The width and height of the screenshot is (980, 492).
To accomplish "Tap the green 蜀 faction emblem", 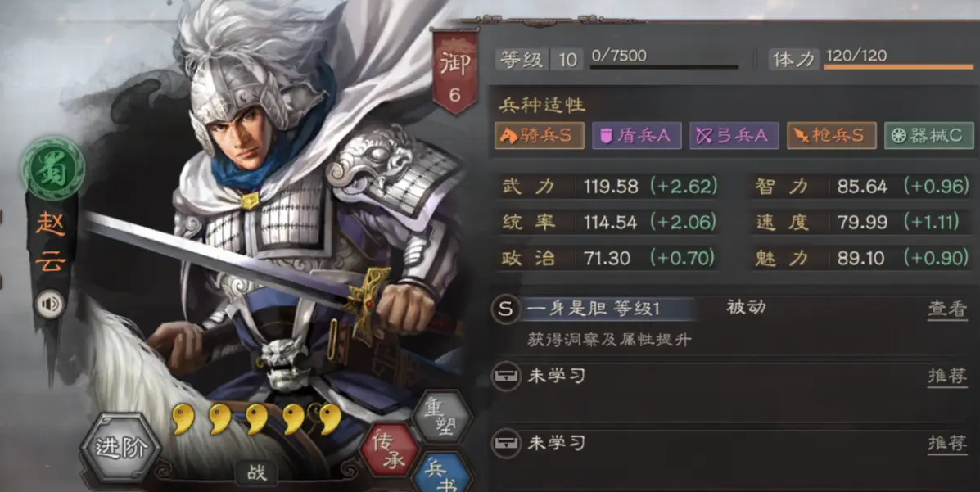I will point(52,168).
